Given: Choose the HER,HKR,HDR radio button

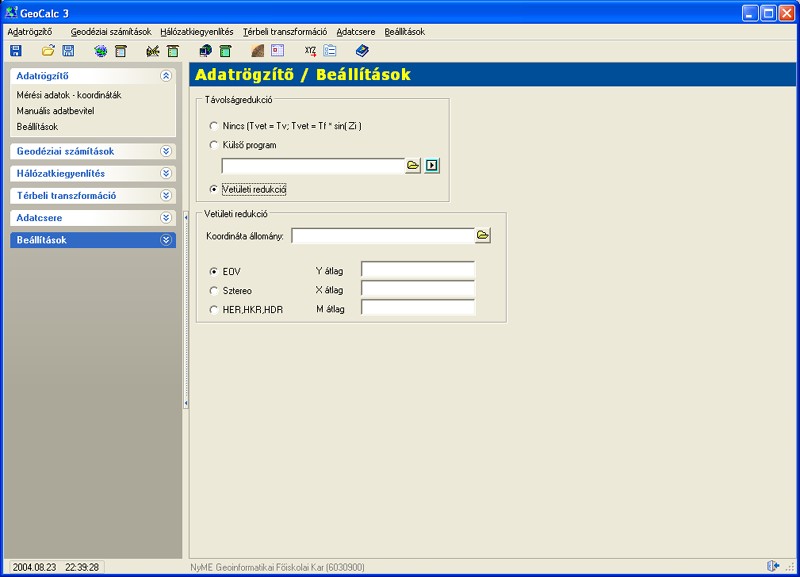Looking at the screenshot, I should pyautogui.click(x=214, y=310).
